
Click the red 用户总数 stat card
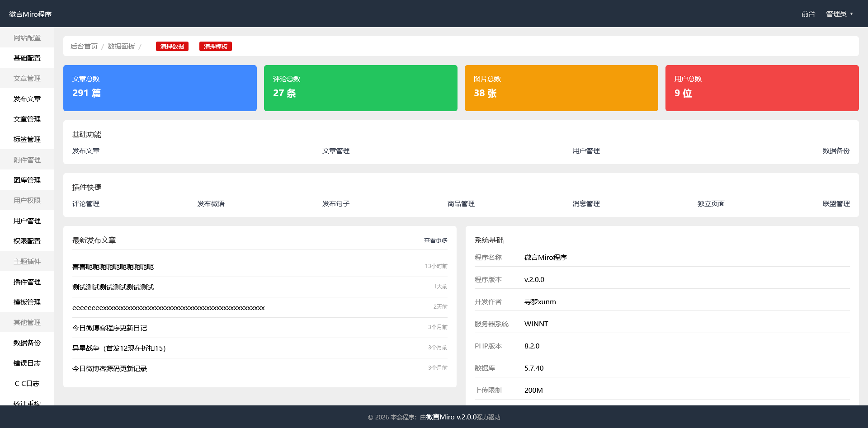coord(762,88)
